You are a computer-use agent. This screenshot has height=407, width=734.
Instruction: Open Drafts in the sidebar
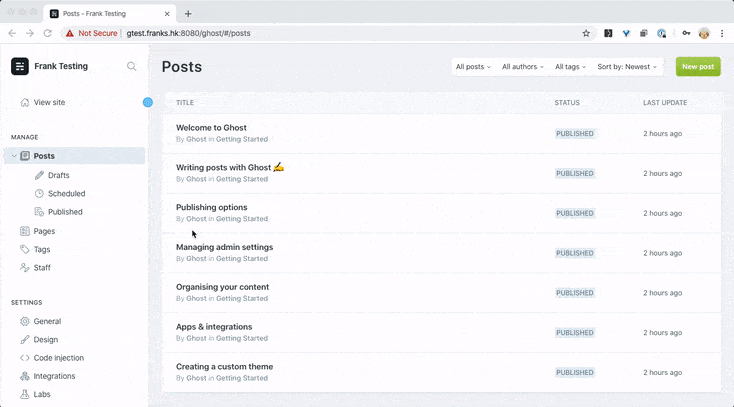[58, 175]
